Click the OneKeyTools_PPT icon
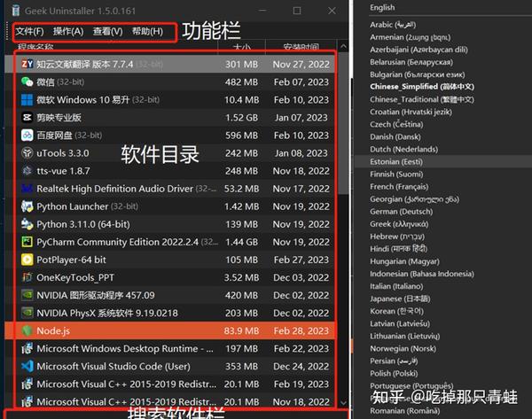 coord(27,277)
